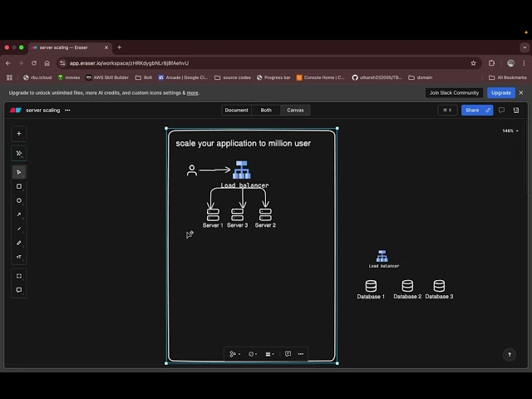This screenshot has width=532, height=399.
Task: Select the Server 3 icon
Action: (237, 214)
